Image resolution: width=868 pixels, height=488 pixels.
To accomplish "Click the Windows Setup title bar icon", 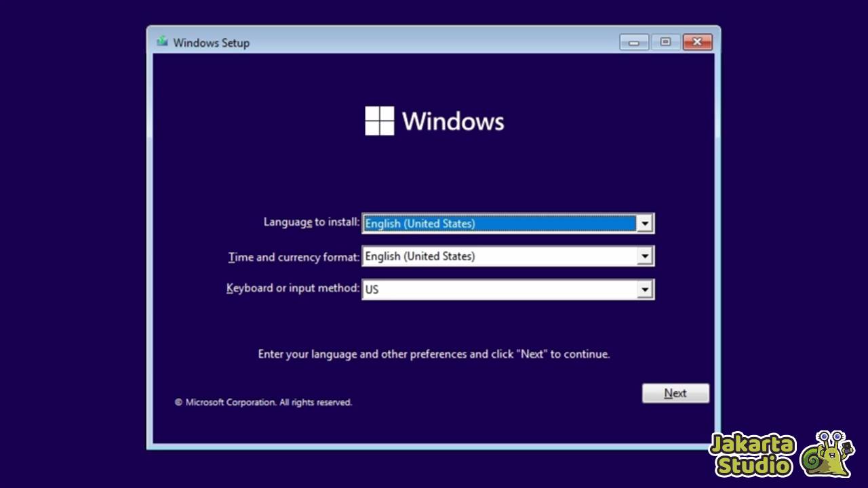I will click(x=162, y=41).
